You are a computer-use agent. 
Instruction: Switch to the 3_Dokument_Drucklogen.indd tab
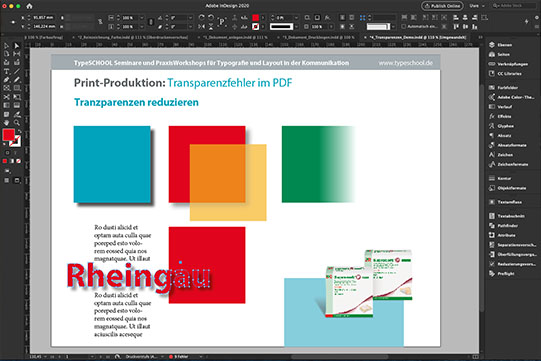pyautogui.click(x=317, y=37)
